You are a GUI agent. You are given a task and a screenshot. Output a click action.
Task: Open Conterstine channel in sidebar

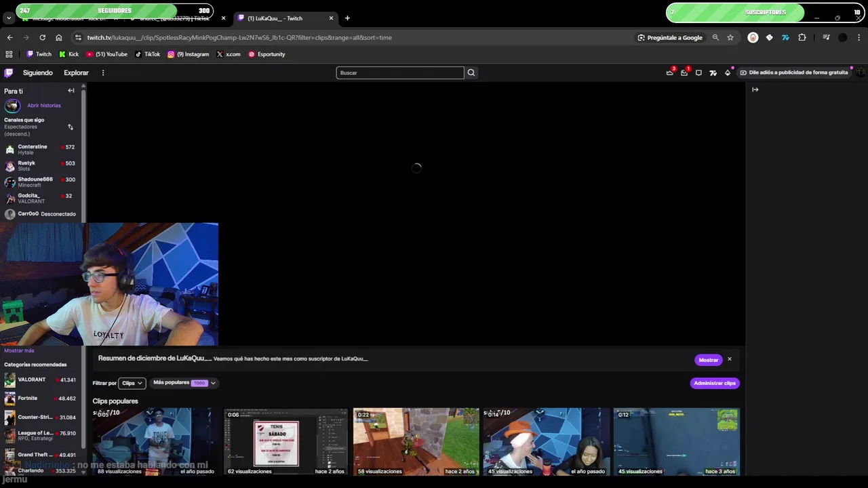point(41,149)
